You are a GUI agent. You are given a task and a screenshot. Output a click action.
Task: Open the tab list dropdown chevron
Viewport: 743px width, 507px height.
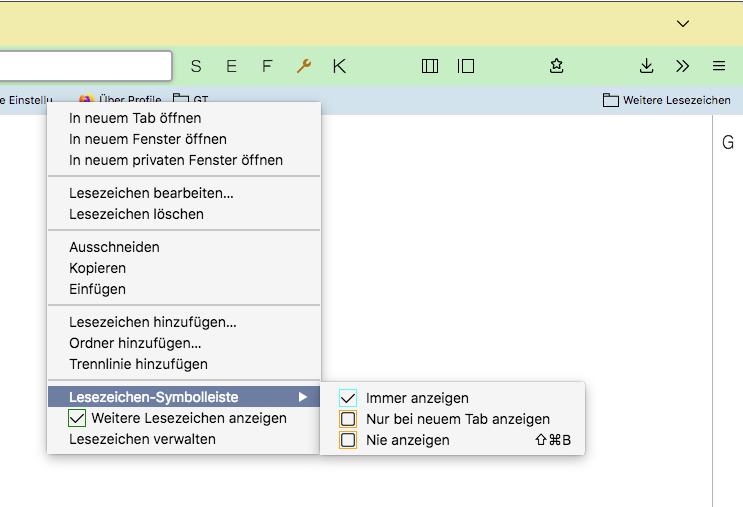coord(683,23)
